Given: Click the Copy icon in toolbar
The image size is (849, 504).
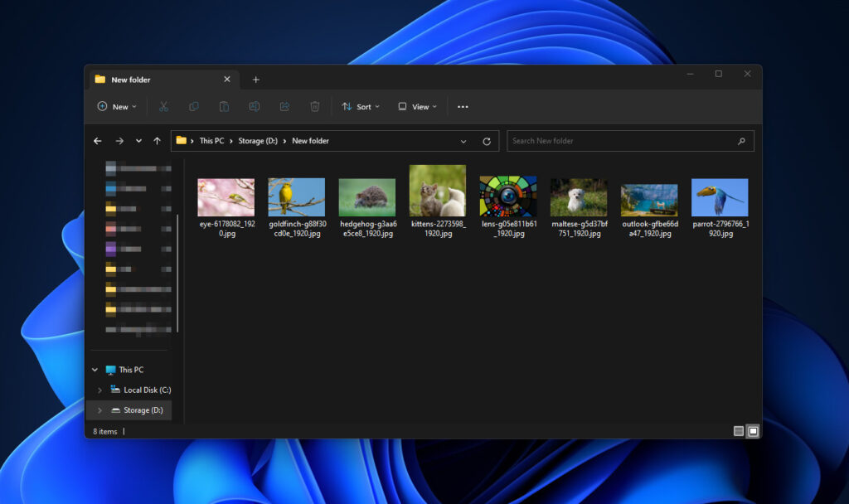Looking at the screenshot, I should pyautogui.click(x=193, y=107).
